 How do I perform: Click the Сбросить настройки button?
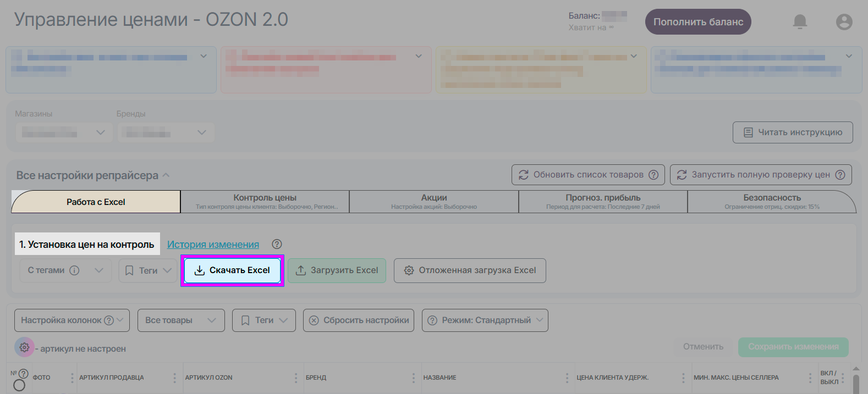(359, 320)
